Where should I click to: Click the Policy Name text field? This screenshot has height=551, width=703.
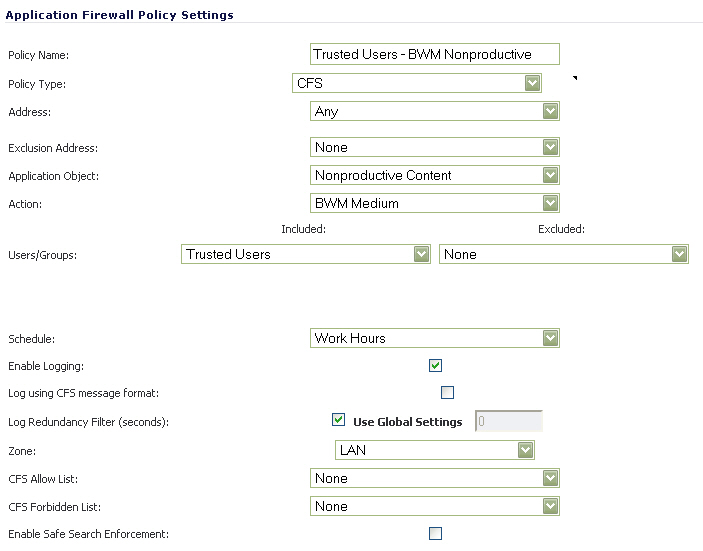[x=434, y=54]
